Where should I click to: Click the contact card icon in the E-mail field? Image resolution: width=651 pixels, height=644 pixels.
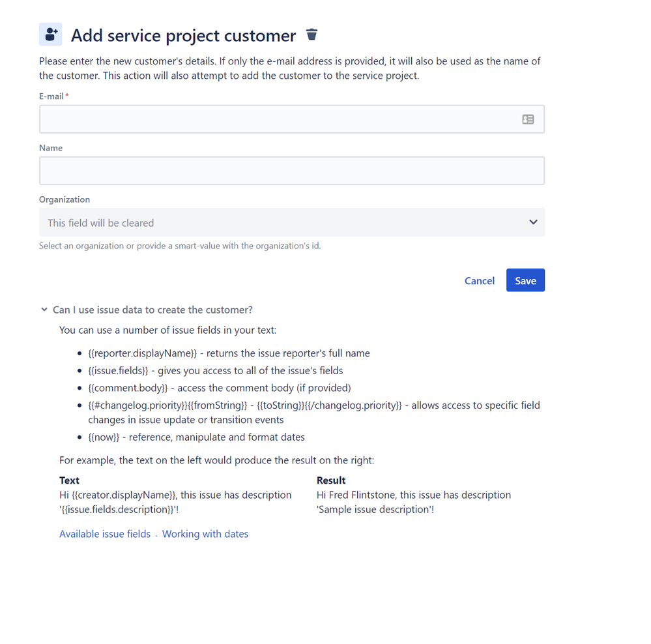528,119
